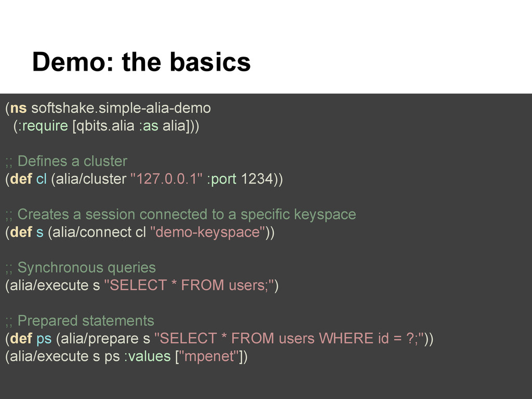Click the "Creates a session" comment line

(181, 215)
